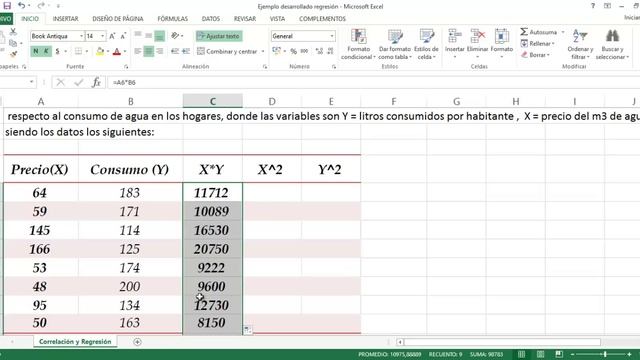Activate the Format Painter brush

(x=13, y=53)
